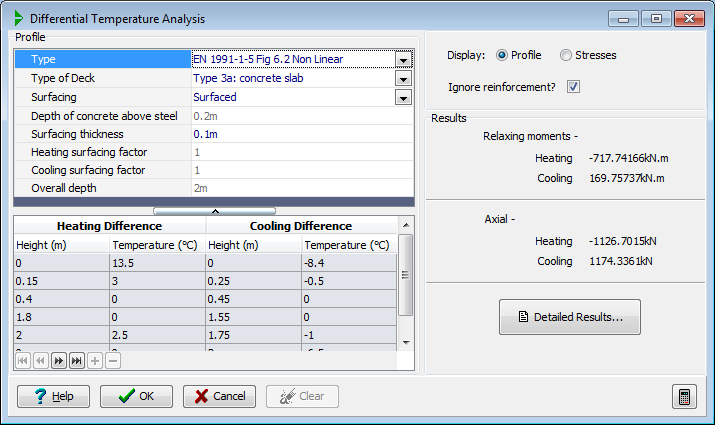Screen dimensions: 715x425
Task: Select heating height cell 0.4
Action: 62,299
